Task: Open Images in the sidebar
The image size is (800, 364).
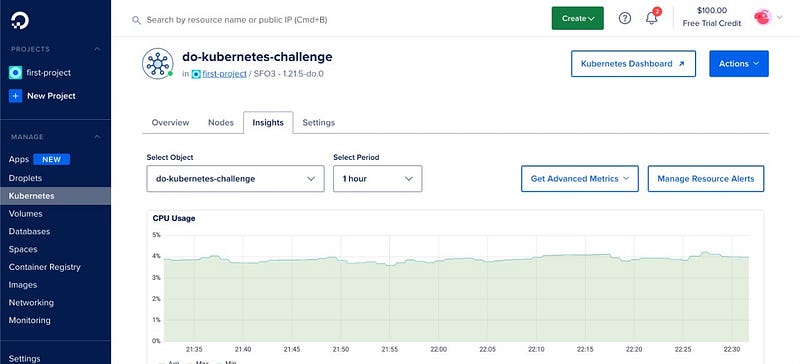Action: click(x=22, y=285)
